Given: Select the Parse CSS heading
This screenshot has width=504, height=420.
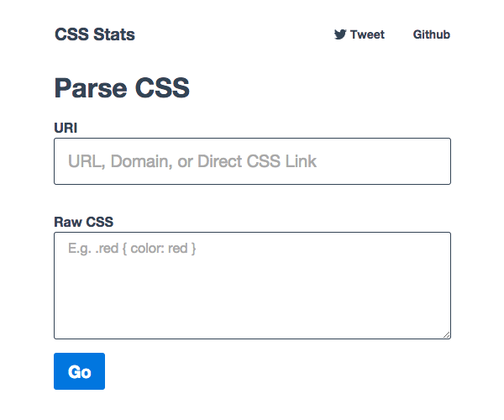Looking at the screenshot, I should 122,87.
